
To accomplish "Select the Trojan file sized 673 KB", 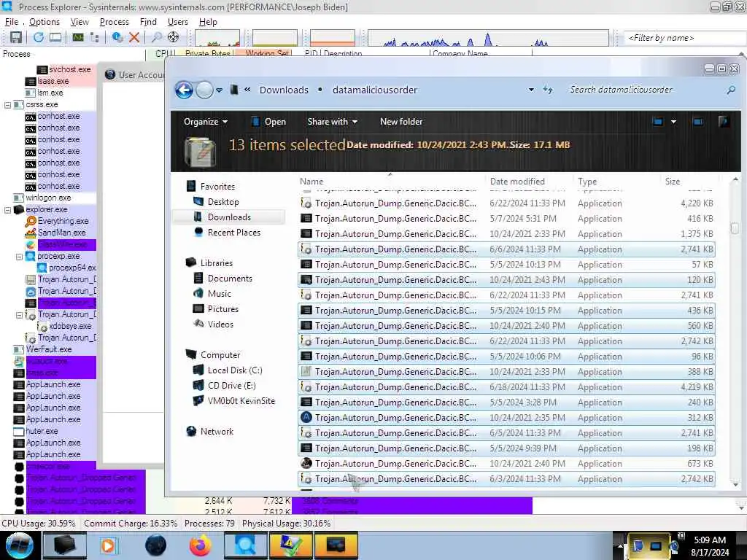I will click(x=506, y=464).
